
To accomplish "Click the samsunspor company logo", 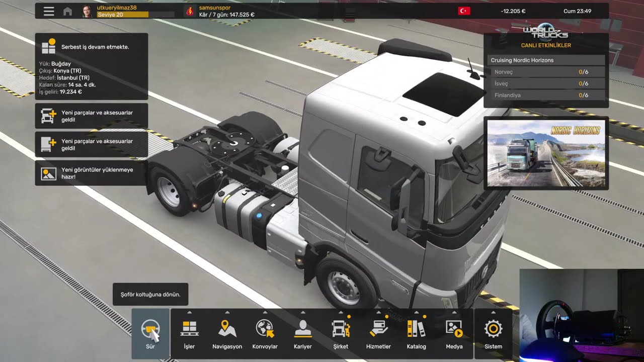I will (190, 11).
